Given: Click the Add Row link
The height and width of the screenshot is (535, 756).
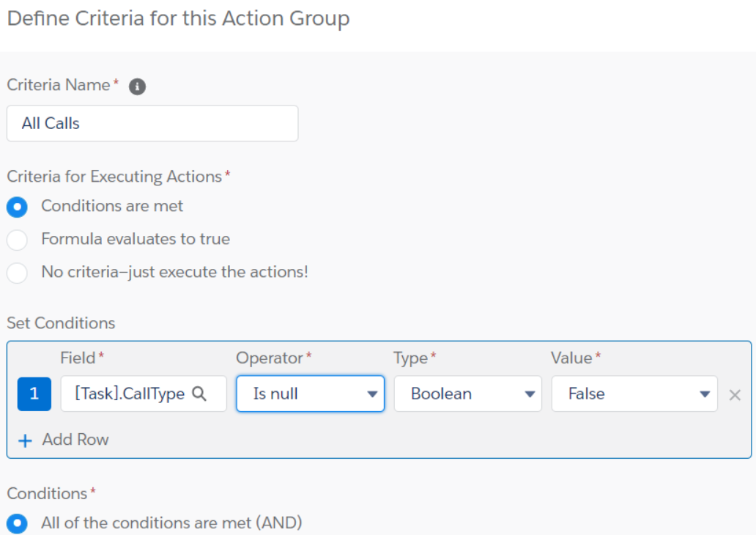Looking at the screenshot, I should (75, 440).
